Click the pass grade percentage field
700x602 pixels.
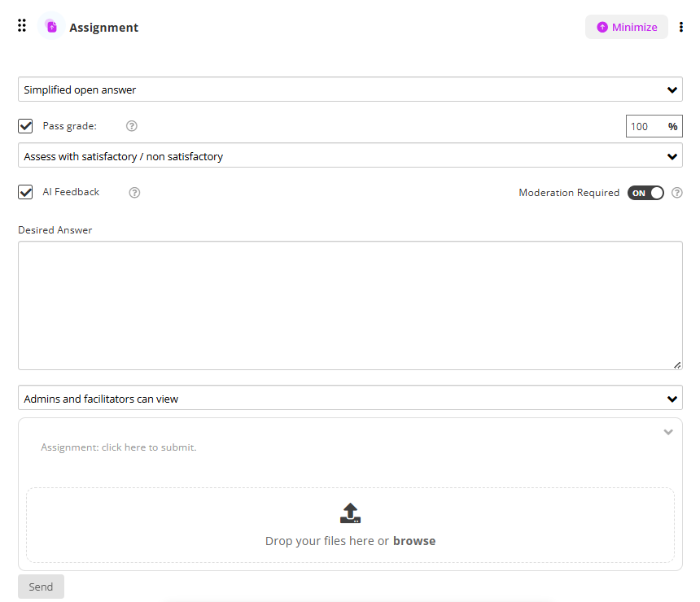coord(645,126)
